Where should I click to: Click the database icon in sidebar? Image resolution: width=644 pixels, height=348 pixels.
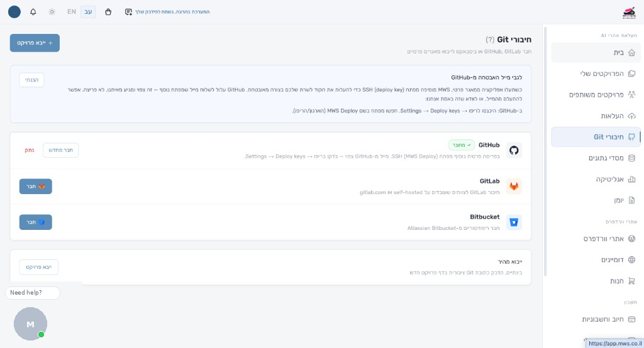click(631, 158)
